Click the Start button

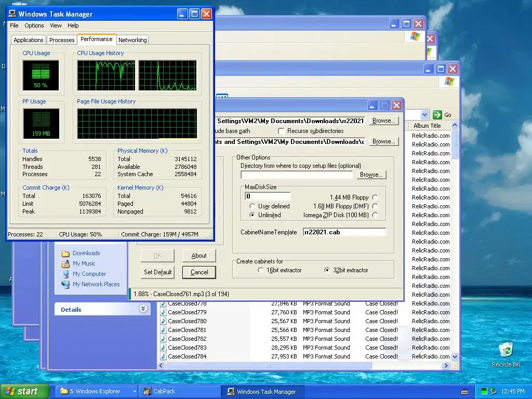coord(24,391)
